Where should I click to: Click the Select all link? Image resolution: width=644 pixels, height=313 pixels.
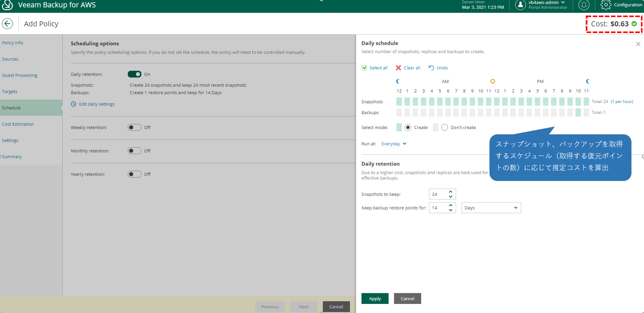tap(379, 68)
